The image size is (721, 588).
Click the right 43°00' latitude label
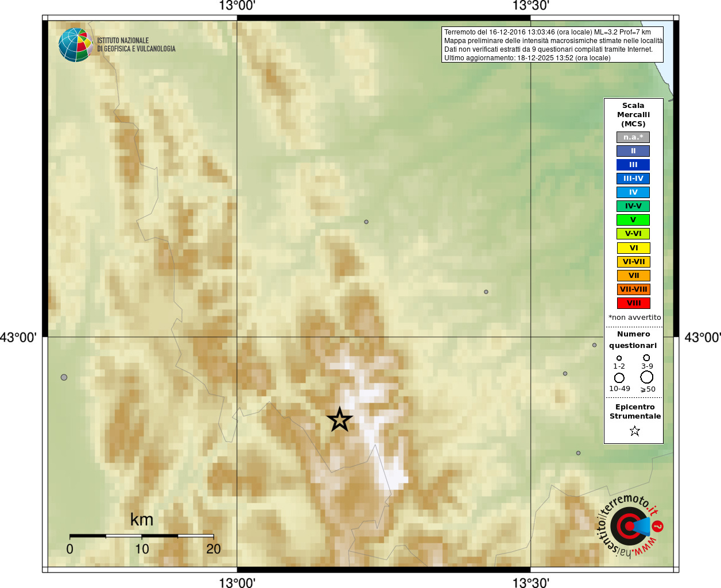pyautogui.click(x=702, y=337)
